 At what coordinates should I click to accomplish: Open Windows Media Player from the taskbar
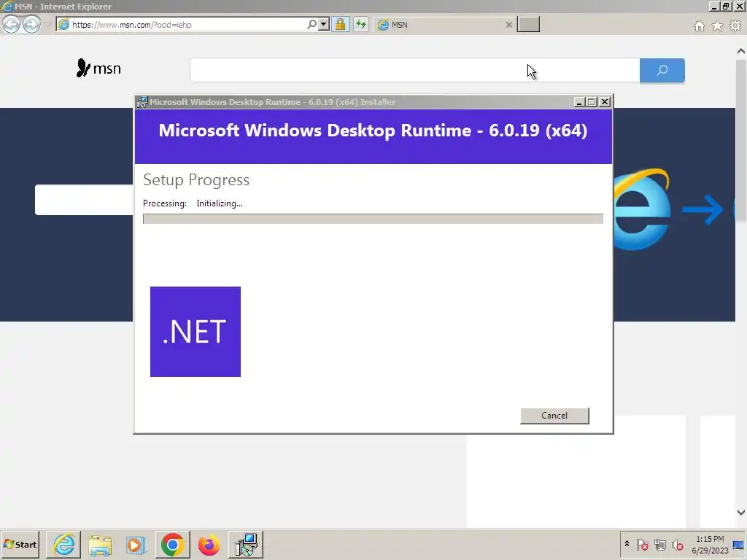coord(136,544)
